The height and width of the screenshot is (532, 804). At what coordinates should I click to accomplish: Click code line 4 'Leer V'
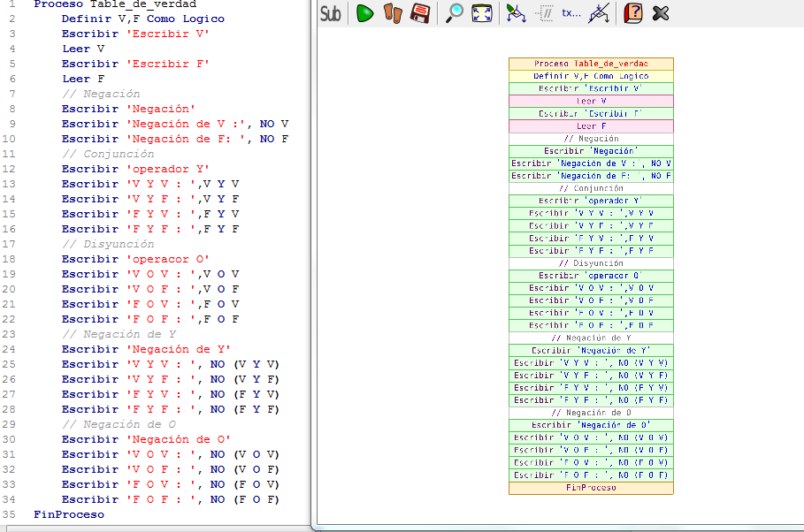click(83, 49)
